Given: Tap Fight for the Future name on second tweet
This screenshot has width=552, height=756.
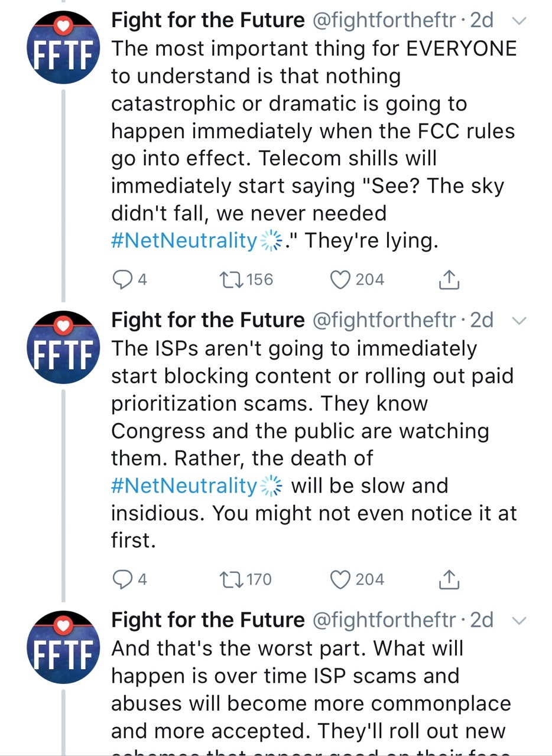Looking at the screenshot, I should tap(208, 320).
